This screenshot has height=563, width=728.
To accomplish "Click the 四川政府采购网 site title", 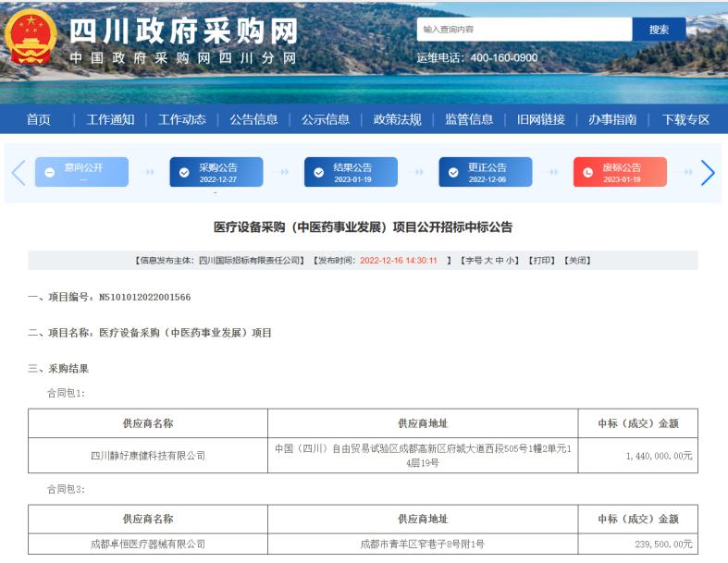I will tap(183, 31).
